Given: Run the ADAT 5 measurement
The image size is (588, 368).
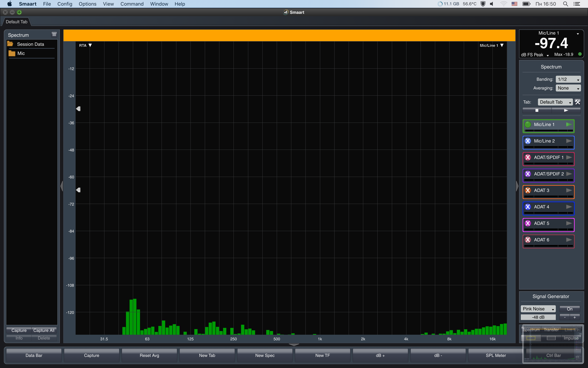Looking at the screenshot, I should pyautogui.click(x=569, y=223).
